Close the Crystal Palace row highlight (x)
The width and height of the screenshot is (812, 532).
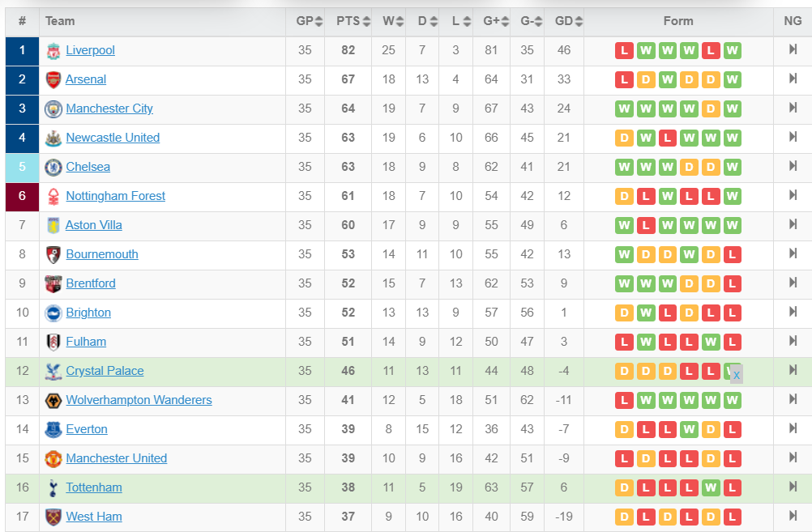737,375
